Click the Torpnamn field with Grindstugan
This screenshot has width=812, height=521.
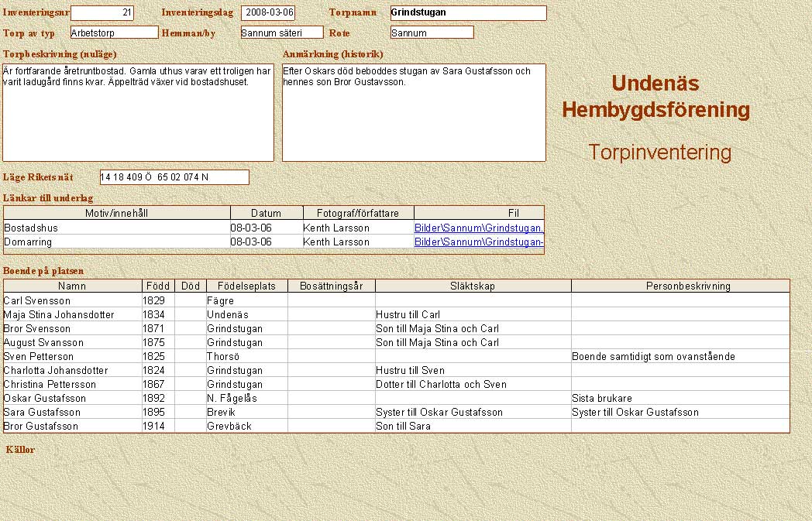[x=467, y=13]
